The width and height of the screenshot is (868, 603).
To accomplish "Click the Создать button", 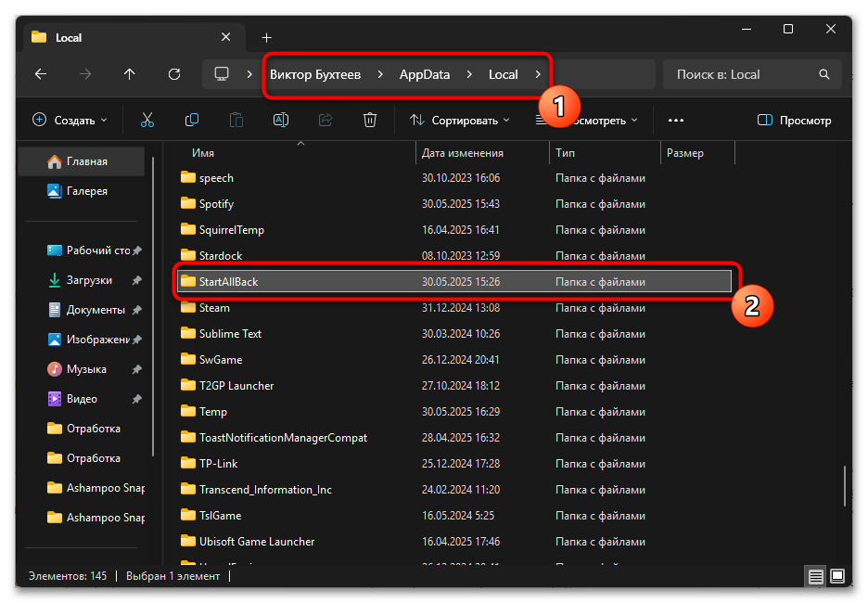I will (67, 120).
